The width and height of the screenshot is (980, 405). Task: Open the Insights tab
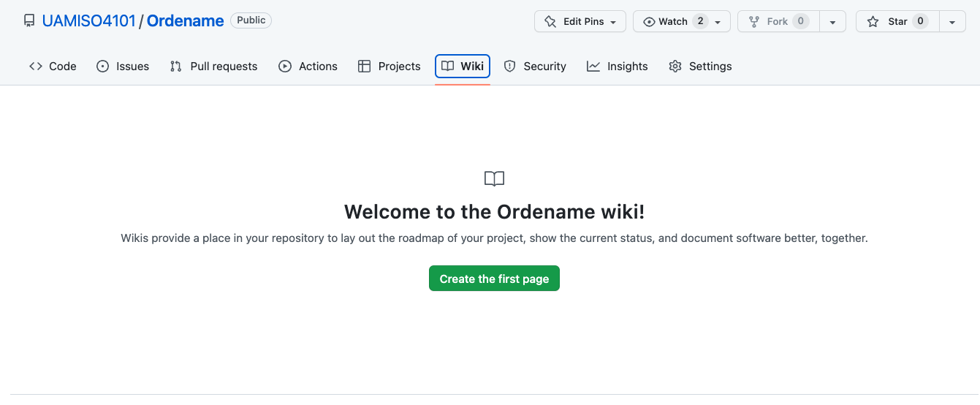pos(618,67)
